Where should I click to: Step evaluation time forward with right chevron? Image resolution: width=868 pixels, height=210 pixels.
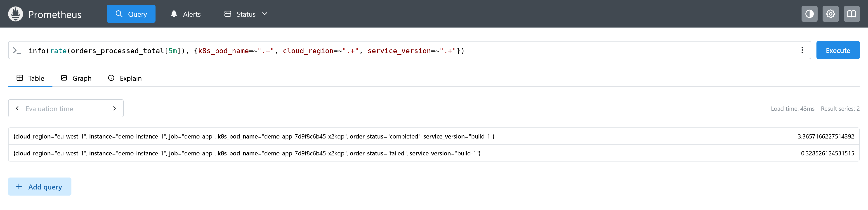coord(115,108)
